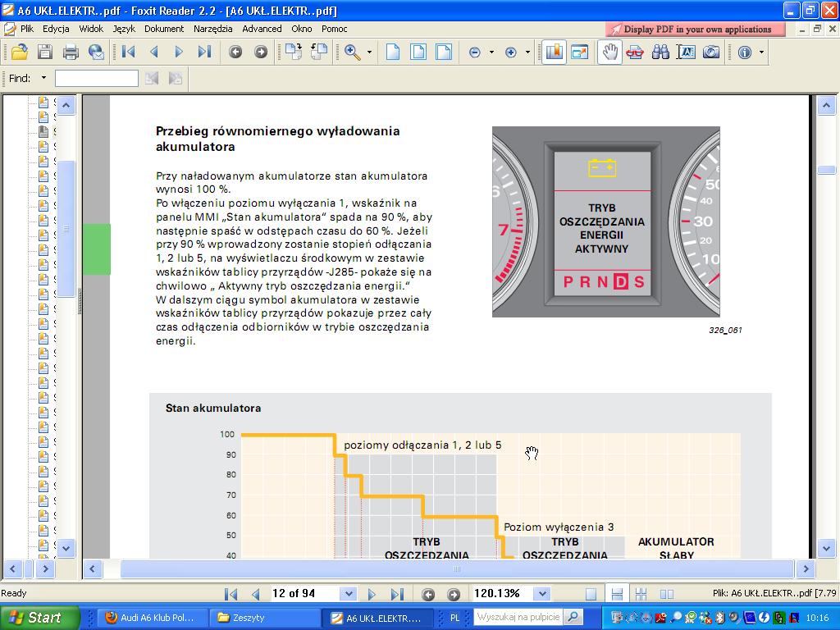Select facing pages layout in status bar

pyautogui.click(x=666, y=594)
